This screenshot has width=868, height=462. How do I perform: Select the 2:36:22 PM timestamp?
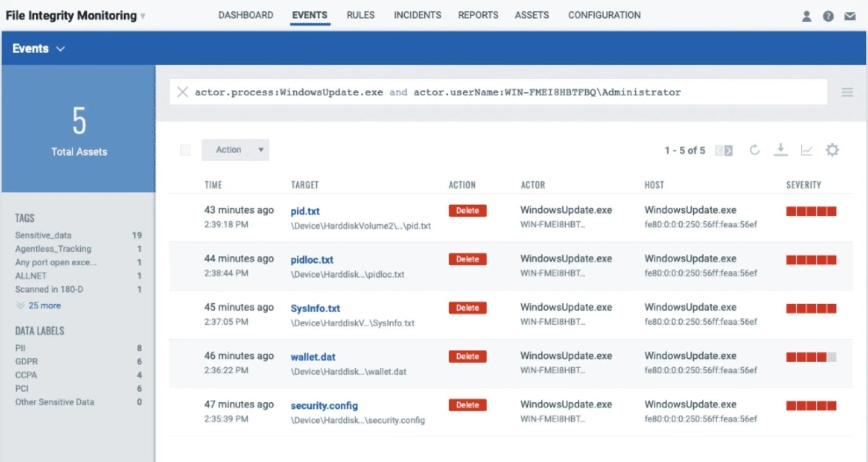226,370
